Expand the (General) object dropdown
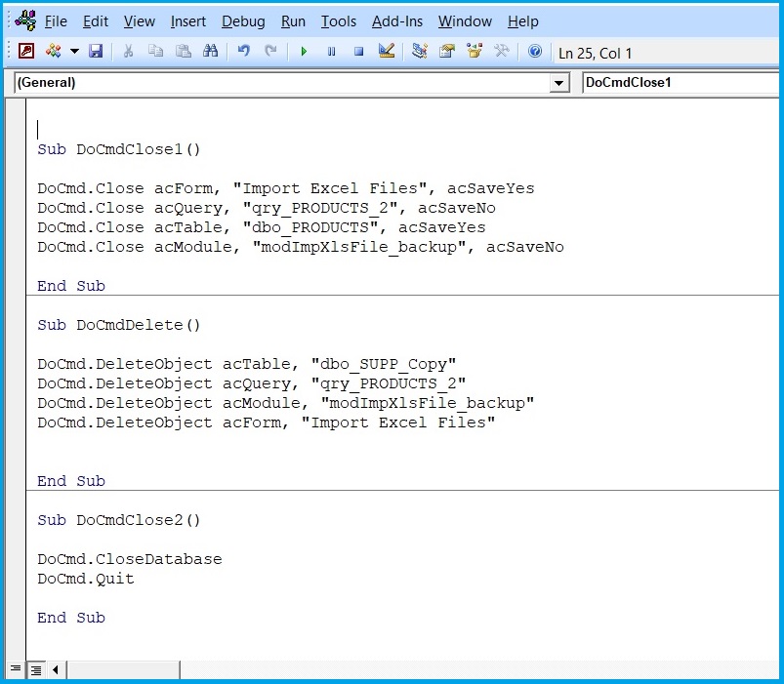 point(559,84)
